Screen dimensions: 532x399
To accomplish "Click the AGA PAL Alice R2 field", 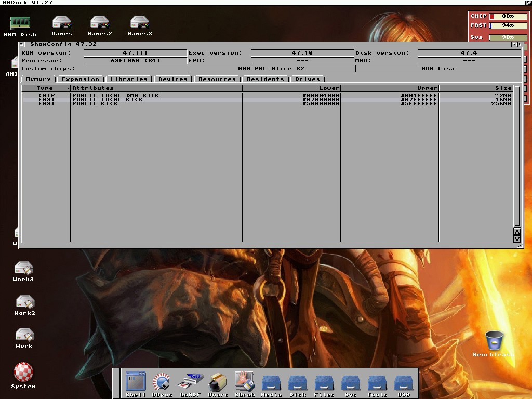I will point(271,69).
